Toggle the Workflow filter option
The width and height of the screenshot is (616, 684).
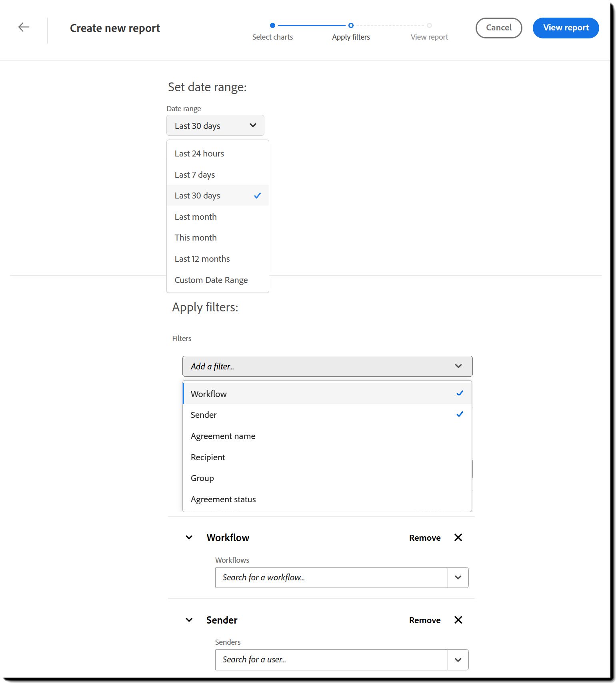point(327,394)
